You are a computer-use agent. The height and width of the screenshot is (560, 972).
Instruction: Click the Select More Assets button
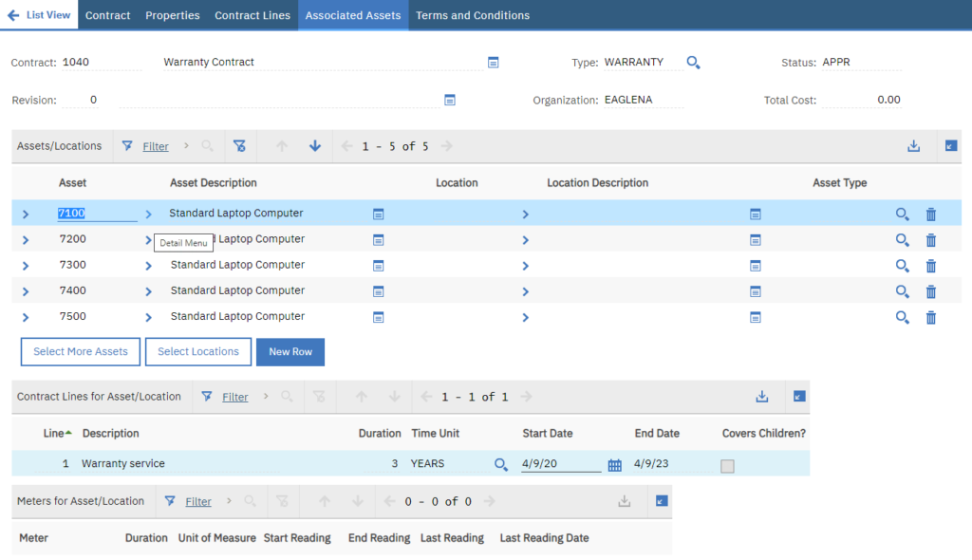(81, 352)
